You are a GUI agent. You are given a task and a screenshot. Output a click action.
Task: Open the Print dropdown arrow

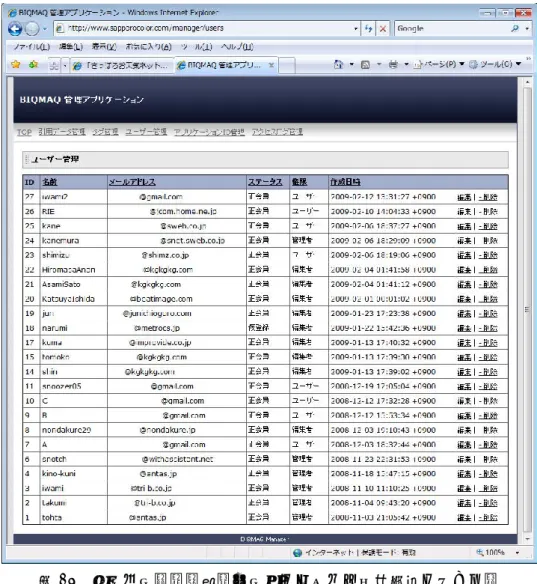pos(406,64)
